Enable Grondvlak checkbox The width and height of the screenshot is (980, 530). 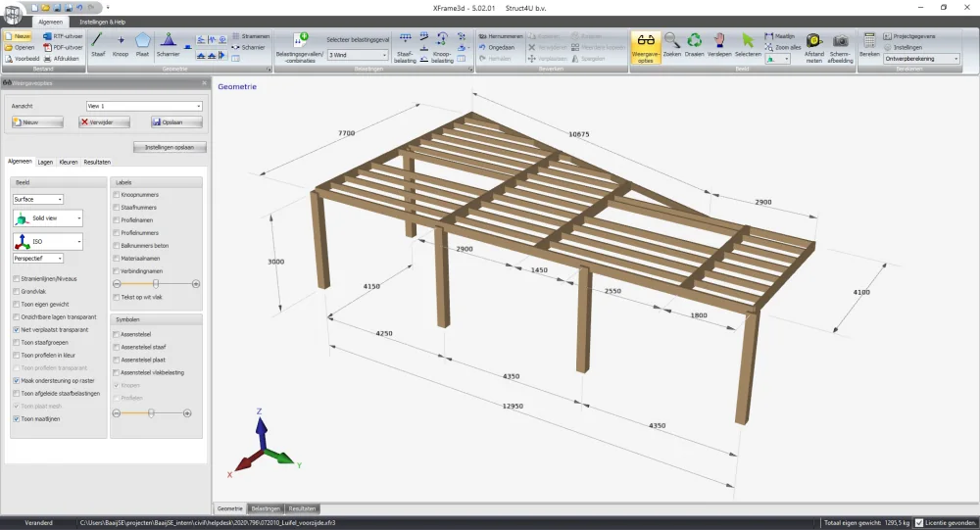pos(17,291)
